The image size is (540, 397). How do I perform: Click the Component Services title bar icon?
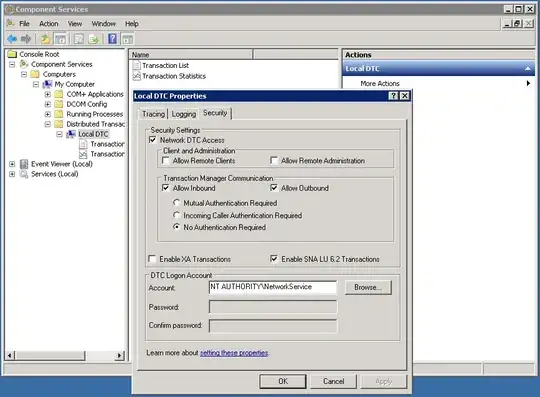pos(10,9)
